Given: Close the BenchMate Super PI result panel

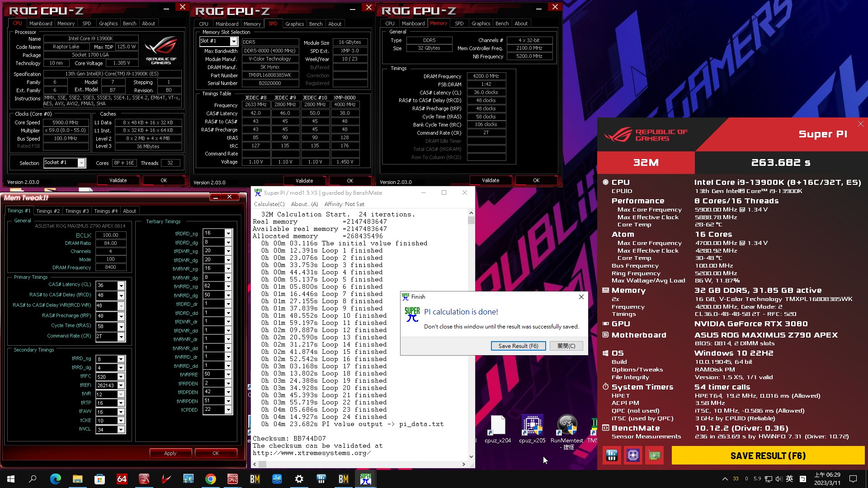Looking at the screenshot, I should [x=860, y=124].
